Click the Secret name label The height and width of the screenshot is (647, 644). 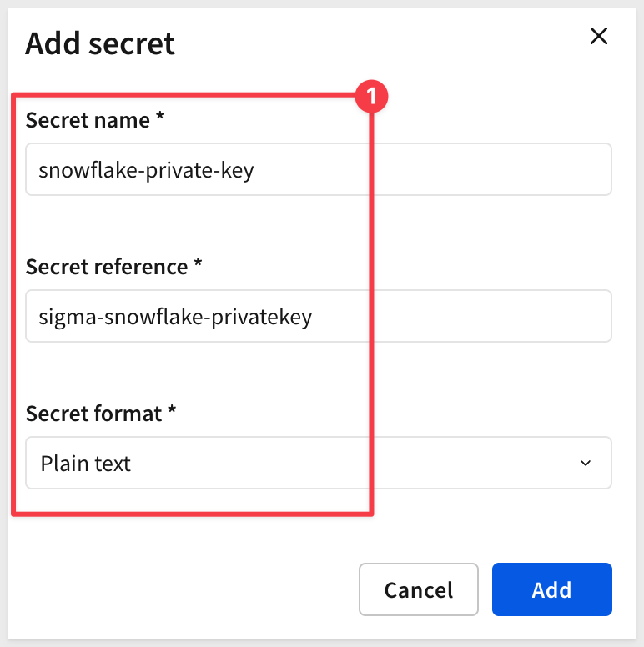pos(88,121)
